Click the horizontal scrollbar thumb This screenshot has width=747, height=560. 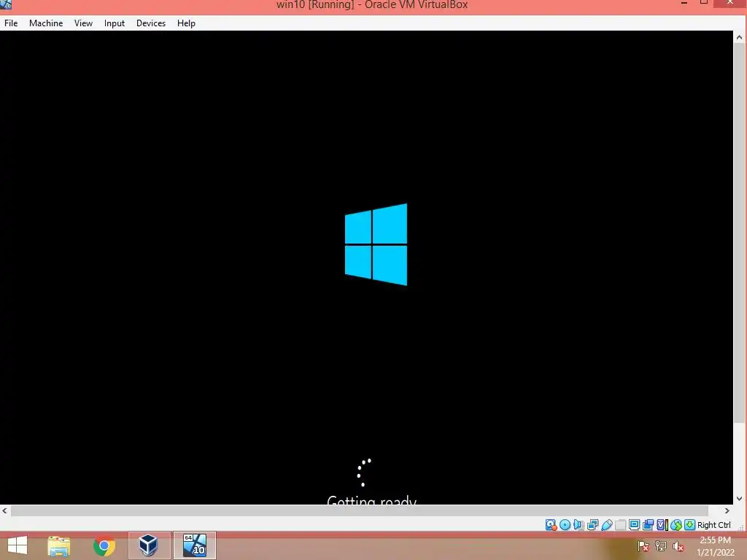click(360, 510)
